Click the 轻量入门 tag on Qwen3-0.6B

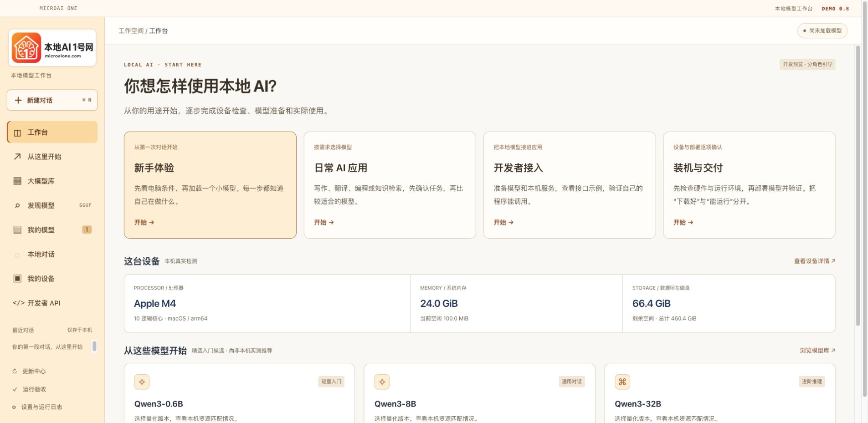(331, 382)
